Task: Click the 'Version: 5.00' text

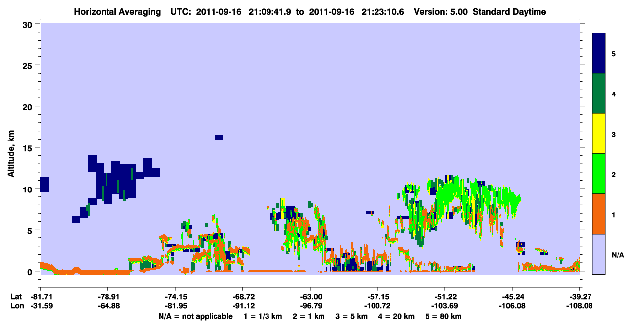Action: click(x=442, y=12)
